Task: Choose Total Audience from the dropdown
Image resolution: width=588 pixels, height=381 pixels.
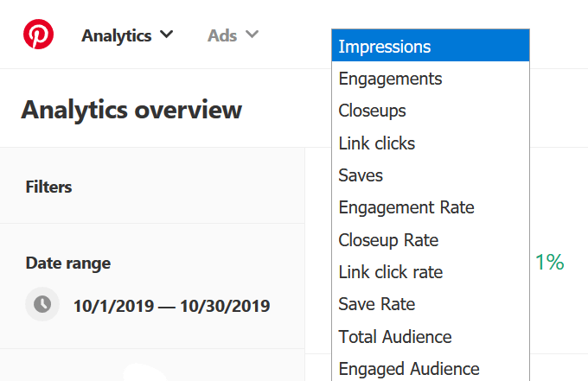Action: click(430, 337)
